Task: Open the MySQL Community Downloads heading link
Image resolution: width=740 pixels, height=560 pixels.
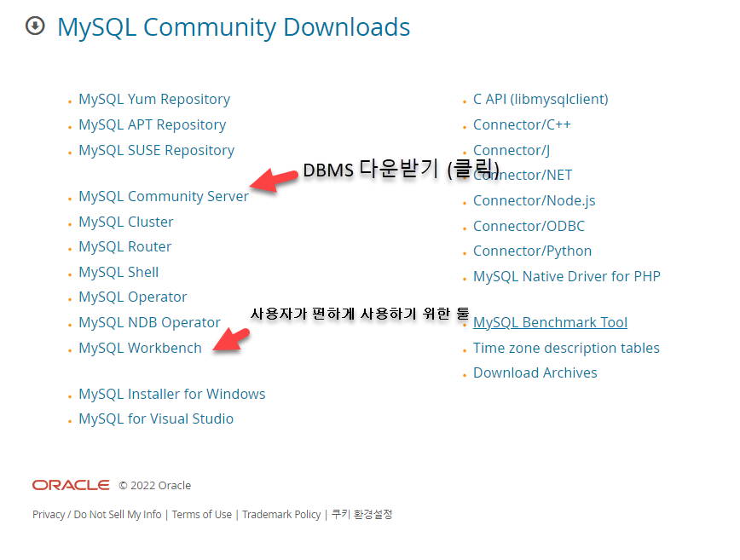Action: [234, 27]
